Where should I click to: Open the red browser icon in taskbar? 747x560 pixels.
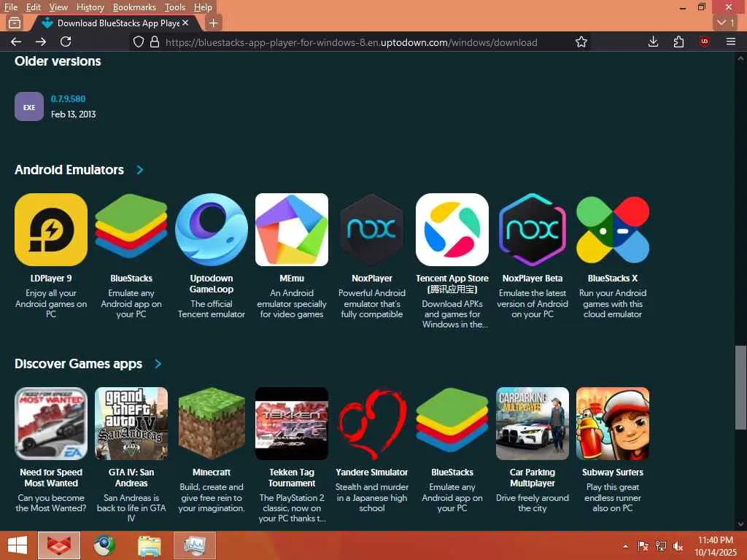59,545
